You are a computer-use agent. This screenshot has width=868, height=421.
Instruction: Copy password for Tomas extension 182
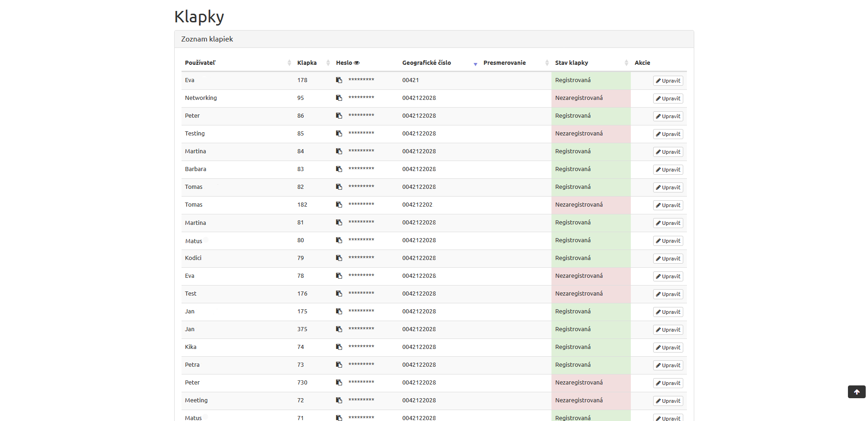click(x=339, y=205)
